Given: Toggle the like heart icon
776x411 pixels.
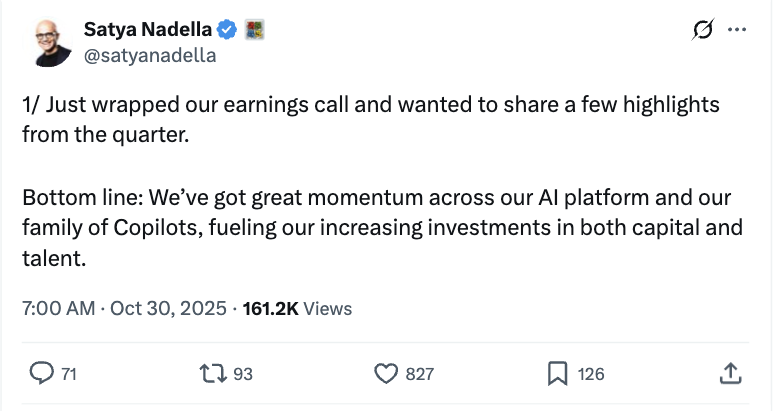Looking at the screenshot, I should pos(386,373).
